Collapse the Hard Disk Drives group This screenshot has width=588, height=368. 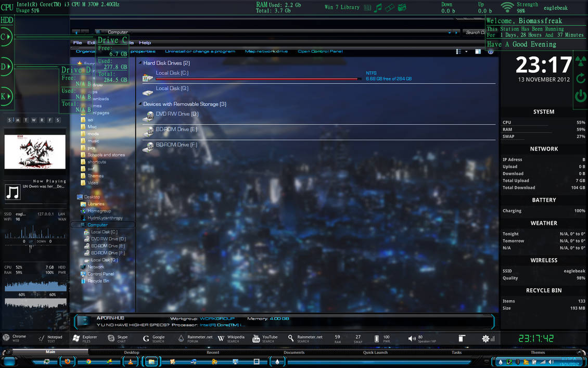coord(139,62)
